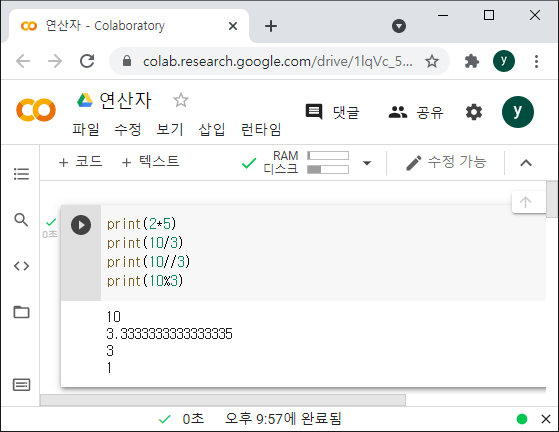Run the code cell with play button
This screenshot has height=432, width=559.
(x=81, y=225)
